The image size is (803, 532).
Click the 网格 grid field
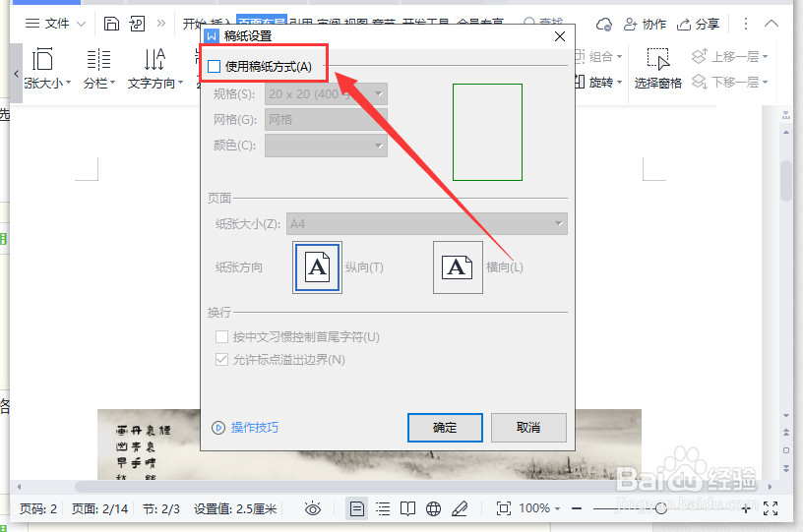327,120
